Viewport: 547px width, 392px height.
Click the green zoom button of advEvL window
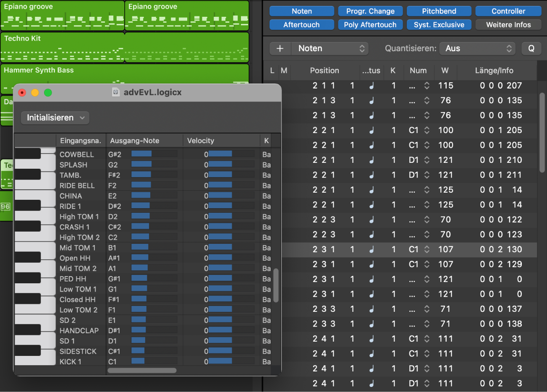pos(48,93)
